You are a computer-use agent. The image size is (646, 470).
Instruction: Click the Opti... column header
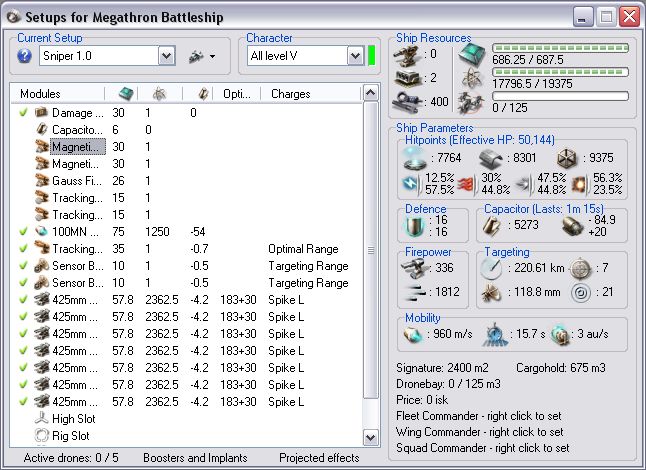pyautogui.click(x=236, y=94)
